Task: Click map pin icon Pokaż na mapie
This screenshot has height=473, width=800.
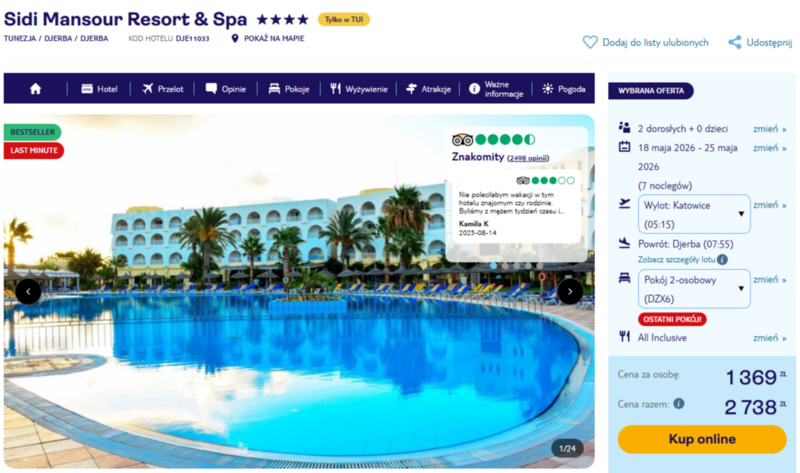Action: click(235, 38)
